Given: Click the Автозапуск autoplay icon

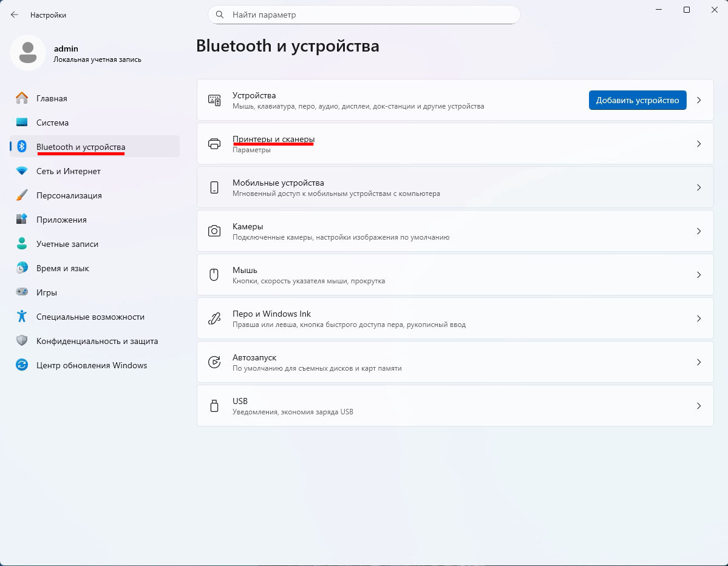Looking at the screenshot, I should (214, 362).
